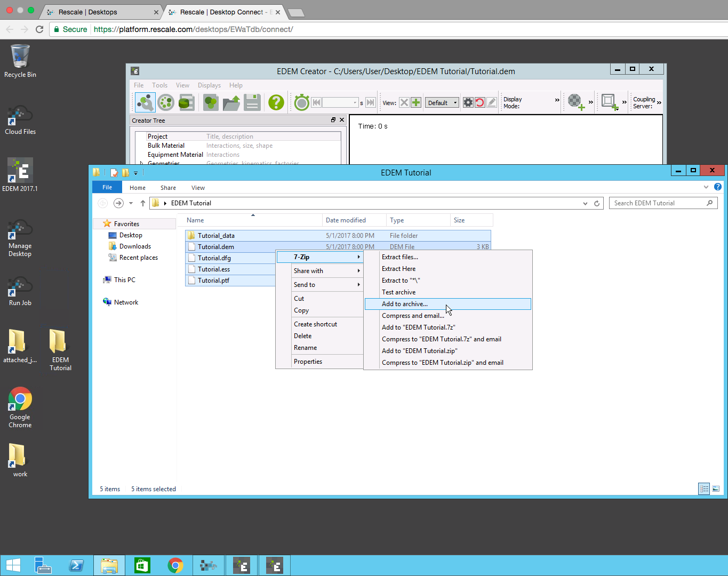Switch to details view in Explorer status bar

704,489
